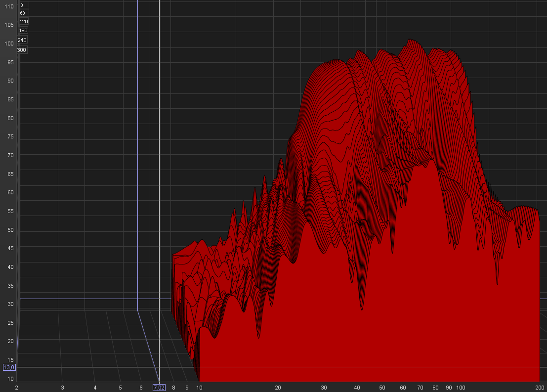Click the 90 Hz label on the frequency axis
Image resolution: width=547 pixels, height=392 pixels.
pyautogui.click(x=449, y=388)
